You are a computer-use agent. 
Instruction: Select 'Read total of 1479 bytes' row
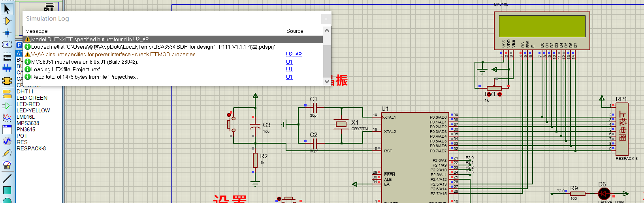173,77
